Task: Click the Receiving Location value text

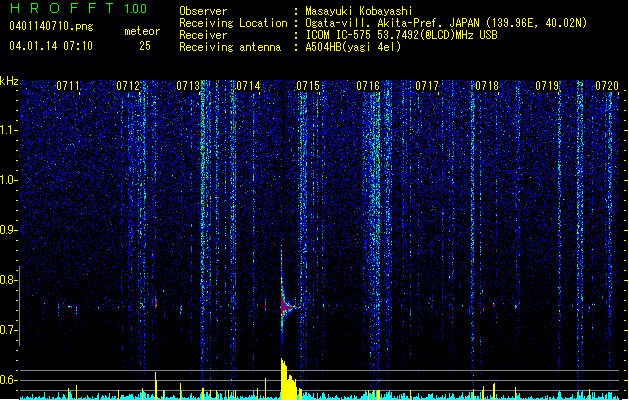Action: click(446, 23)
